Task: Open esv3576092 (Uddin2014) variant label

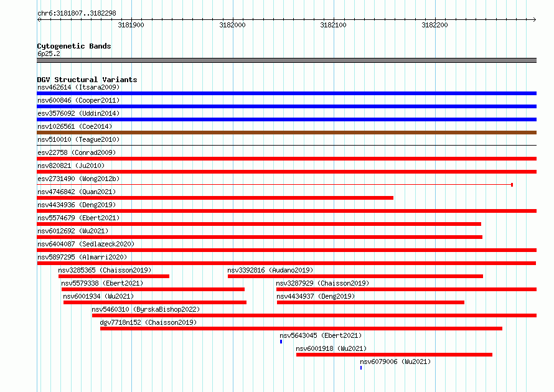Action: click(78, 113)
